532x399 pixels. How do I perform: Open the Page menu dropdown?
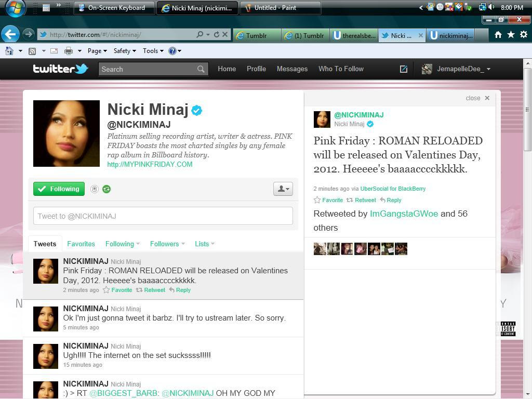pos(97,51)
